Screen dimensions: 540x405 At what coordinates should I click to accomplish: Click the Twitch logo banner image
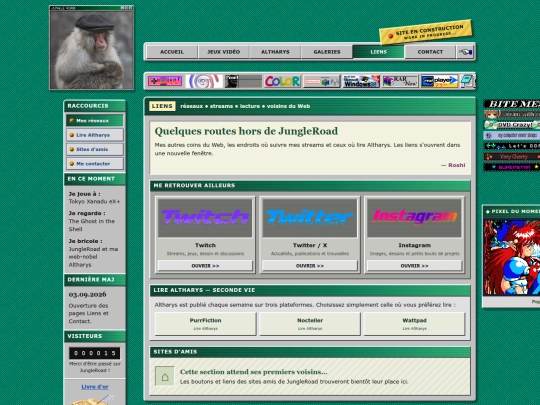coord(205,218)
